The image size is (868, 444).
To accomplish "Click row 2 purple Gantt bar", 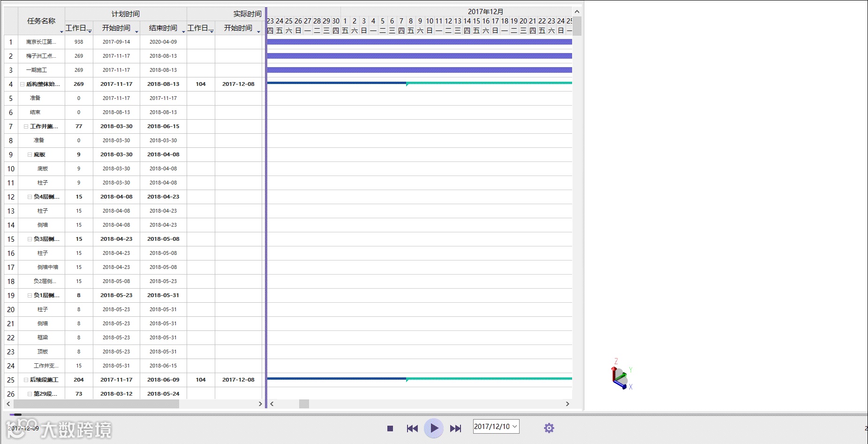I will (420, 56).
